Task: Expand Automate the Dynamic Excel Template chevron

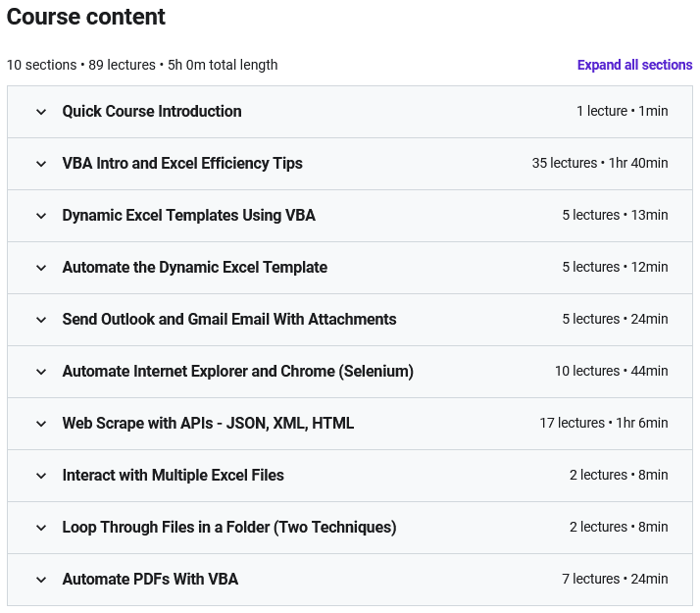Action: (41, 268)
